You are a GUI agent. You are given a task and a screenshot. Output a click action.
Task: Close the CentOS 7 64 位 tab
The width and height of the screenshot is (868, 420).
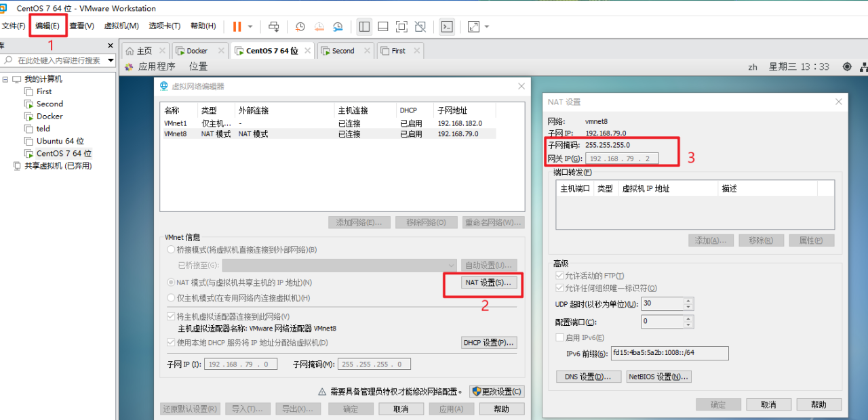click(307, 51)
